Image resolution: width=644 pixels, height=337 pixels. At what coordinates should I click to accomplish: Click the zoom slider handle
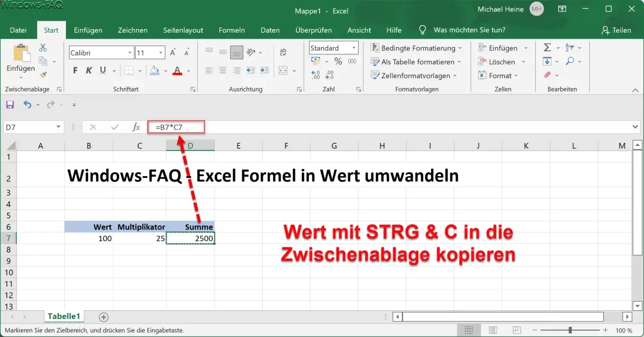pyautogui.click(x=570, y=330)
